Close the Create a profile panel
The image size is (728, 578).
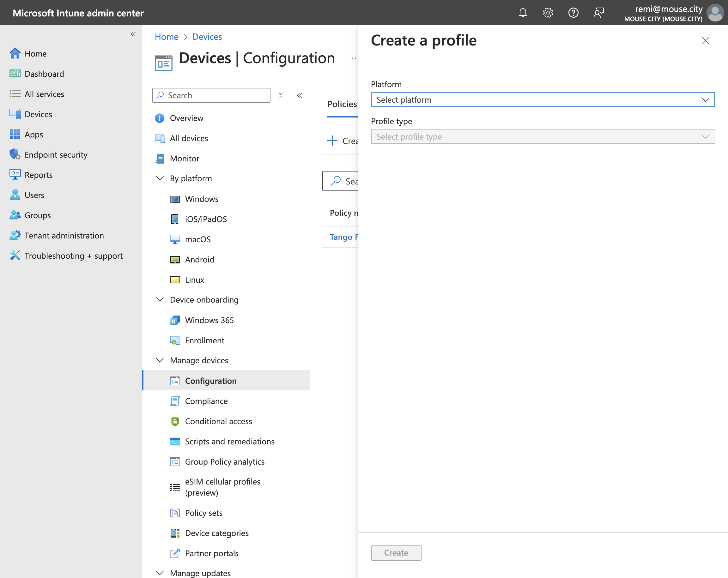coord(705,40)
